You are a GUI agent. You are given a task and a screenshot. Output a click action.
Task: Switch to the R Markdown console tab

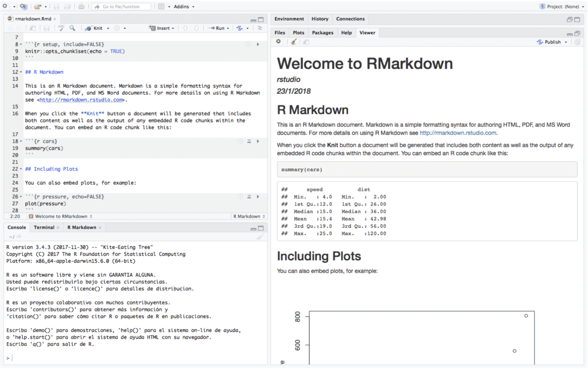click(82, 228)
